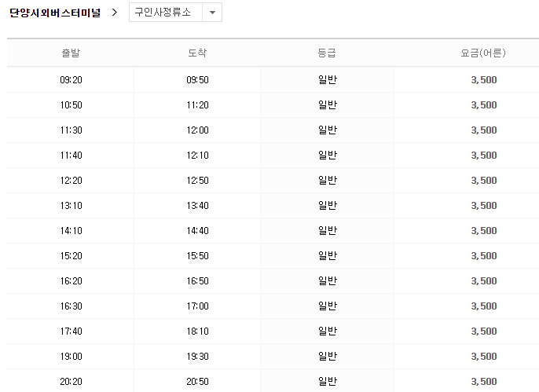Click the 단양시외버스터미널 departure terminal label
This screenshot has height=392, width=539.
55,13
